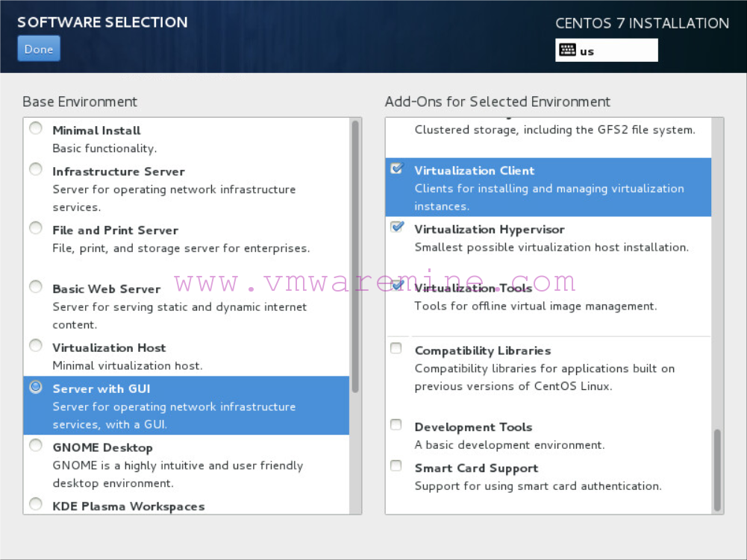The width and height of the screenshot is (747, 560).
Task: Click the "Compatibility Libraries" label
Action: pos(483,351)
